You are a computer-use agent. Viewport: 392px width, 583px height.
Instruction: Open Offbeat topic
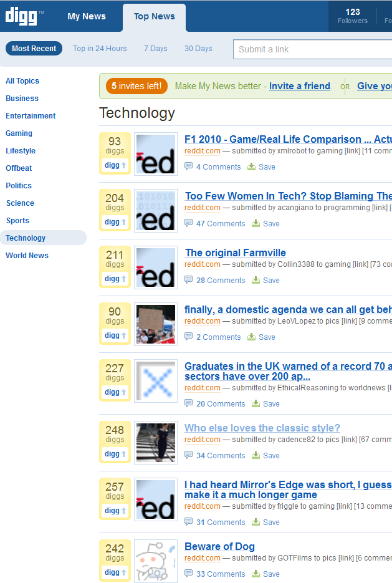pyautogui.click(x=19, y=168)
